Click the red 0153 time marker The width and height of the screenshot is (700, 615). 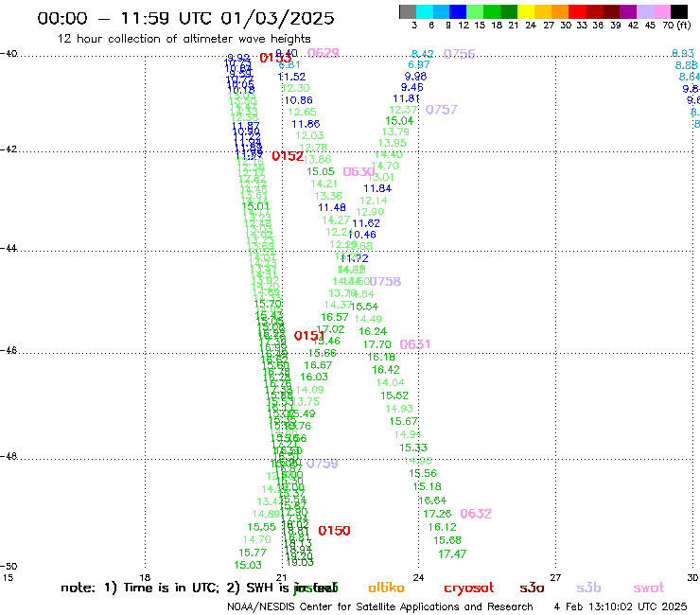click(275, 58)
